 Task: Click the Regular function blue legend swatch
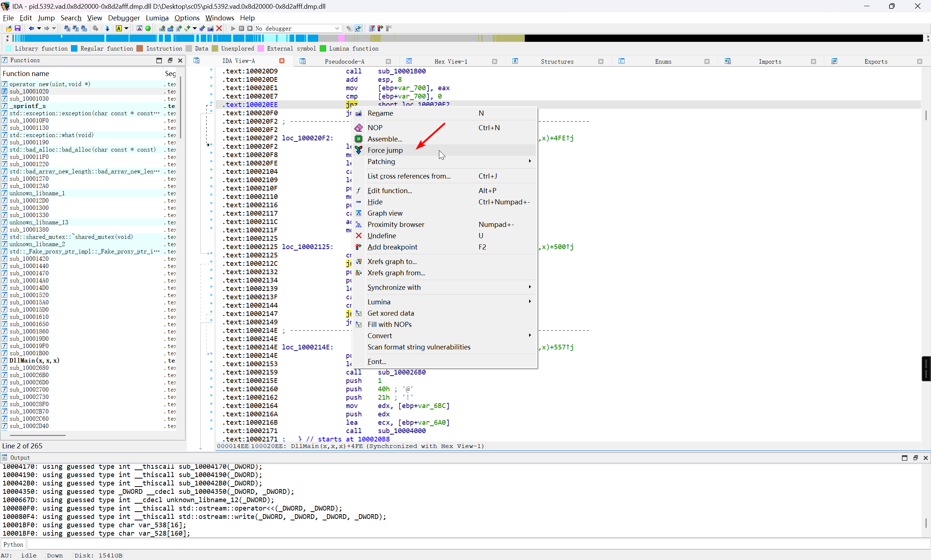pos(74,48)
